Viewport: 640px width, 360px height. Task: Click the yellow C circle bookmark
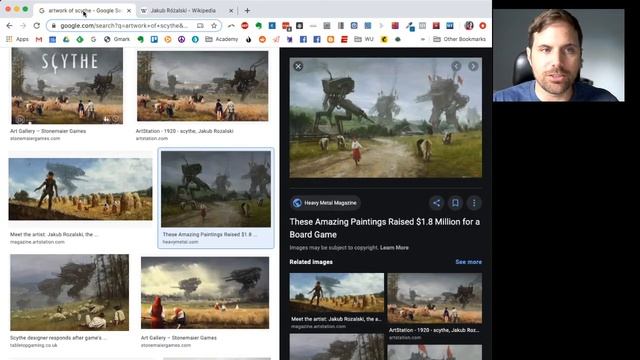(x=384, y=39)
